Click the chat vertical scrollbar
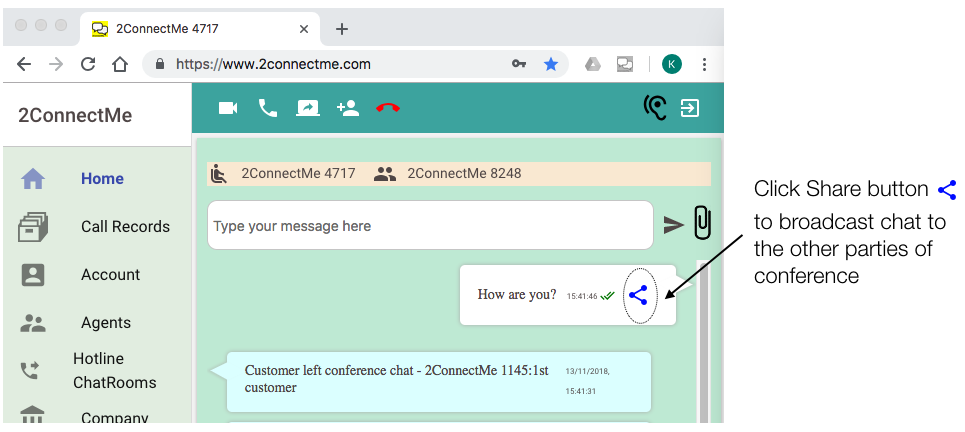Image resolution: width=965 pixels, height=432 pixels. pos(703,342)
